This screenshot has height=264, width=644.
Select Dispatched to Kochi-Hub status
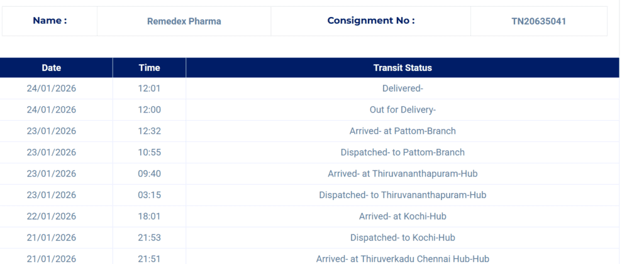[402, 238]
